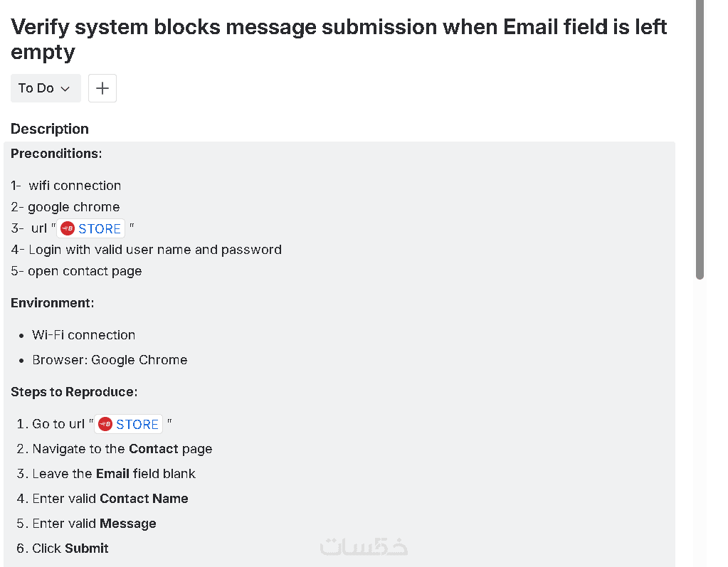
Task: Click the Steps to Reproduce heading
Action: [74, 392]
